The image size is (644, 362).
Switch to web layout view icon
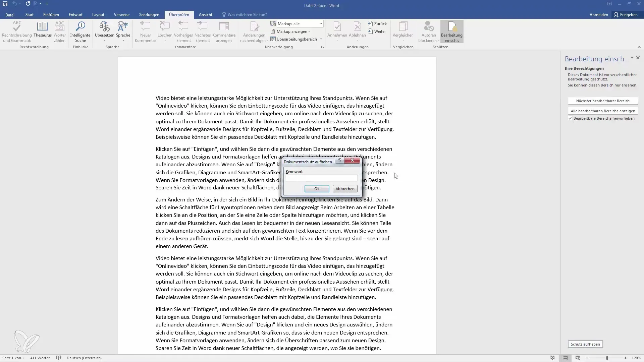pos(578,358)
